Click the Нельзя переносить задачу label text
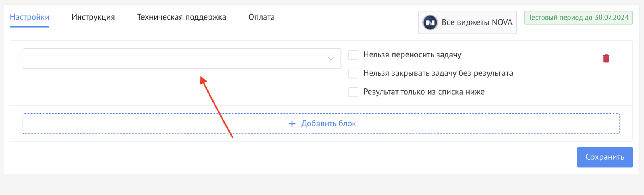 (412, 55)
